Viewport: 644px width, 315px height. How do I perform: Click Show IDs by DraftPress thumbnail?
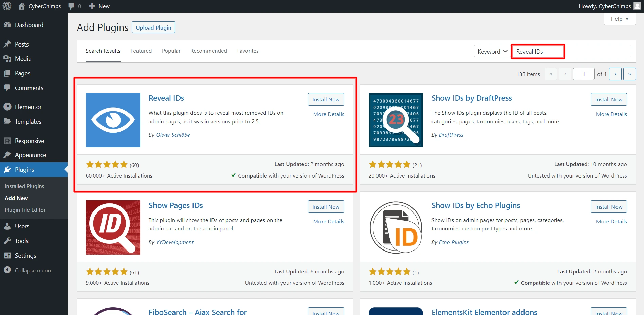(396, 120)
